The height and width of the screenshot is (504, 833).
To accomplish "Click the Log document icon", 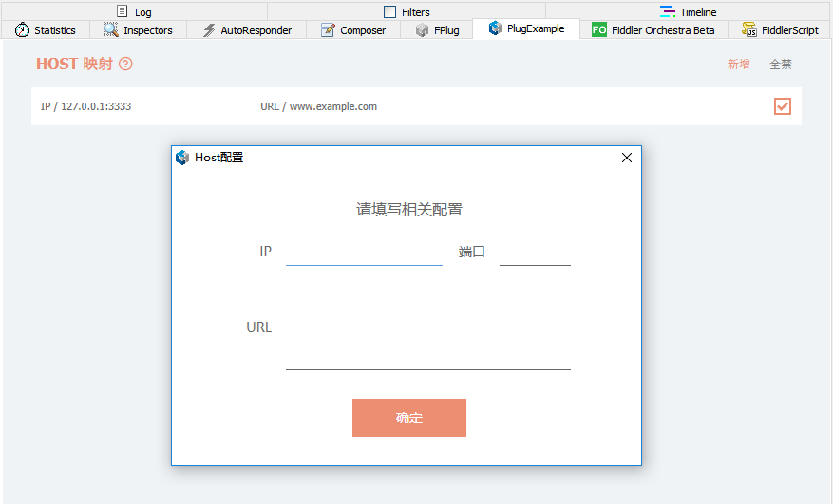I will 122,11.
